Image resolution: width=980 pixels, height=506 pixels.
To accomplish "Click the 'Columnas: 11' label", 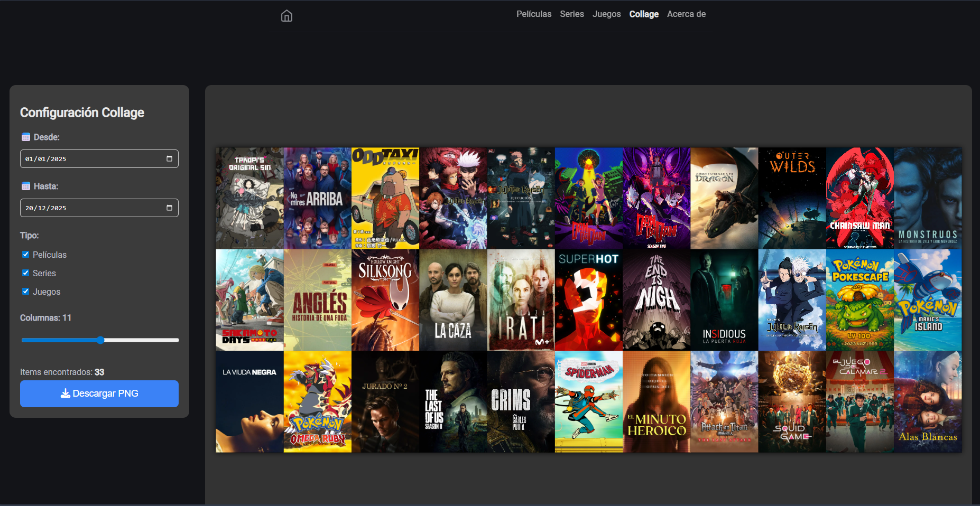I will [x=45, y=317].
